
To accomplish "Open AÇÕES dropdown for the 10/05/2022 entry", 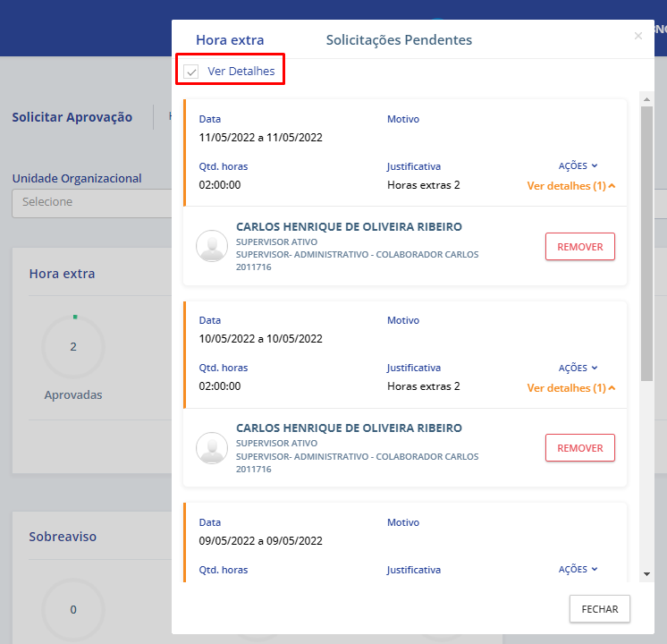I will click(x=578, y=368).
